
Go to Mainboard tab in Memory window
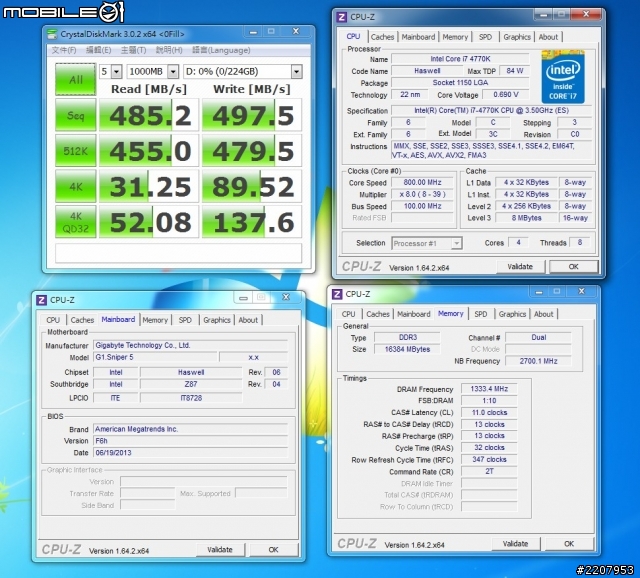coord(413,314)
